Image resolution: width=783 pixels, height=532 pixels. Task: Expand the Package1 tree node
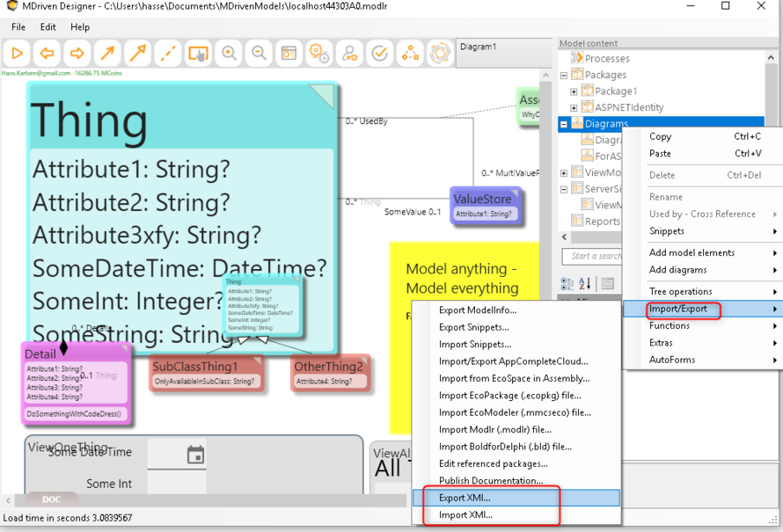click(574, 91)
